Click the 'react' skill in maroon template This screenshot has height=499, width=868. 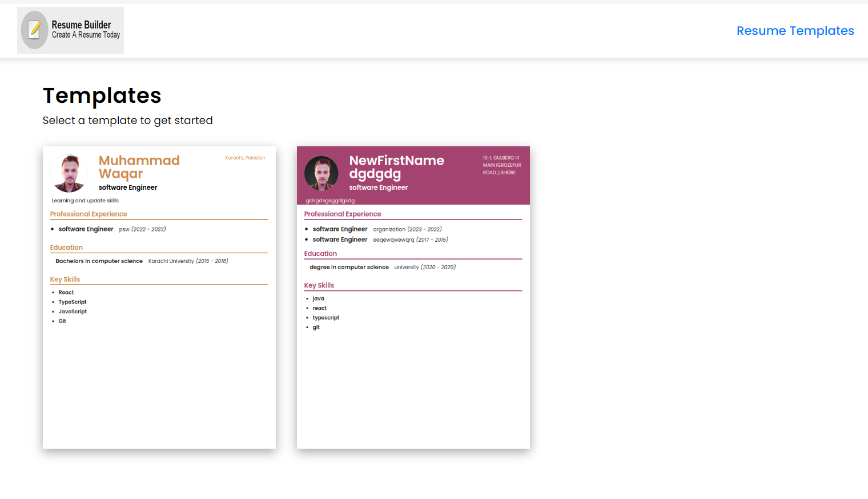pos(320,308)
